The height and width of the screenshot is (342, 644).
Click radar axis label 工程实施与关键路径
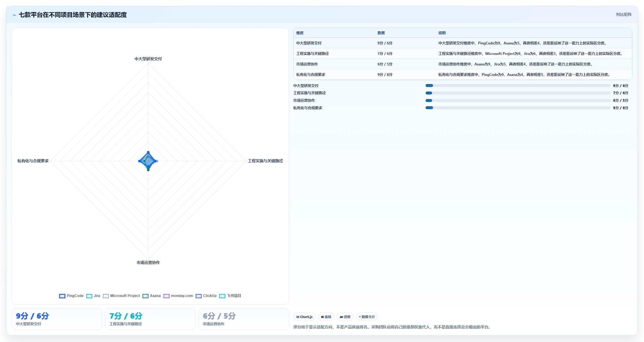pyautogui.click(x=265, y=161)
